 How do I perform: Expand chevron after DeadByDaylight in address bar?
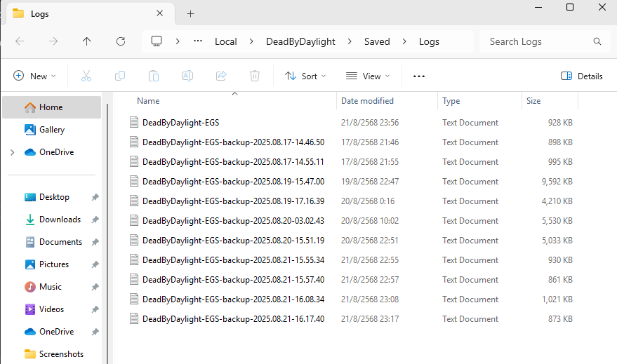tap(350, 41)
